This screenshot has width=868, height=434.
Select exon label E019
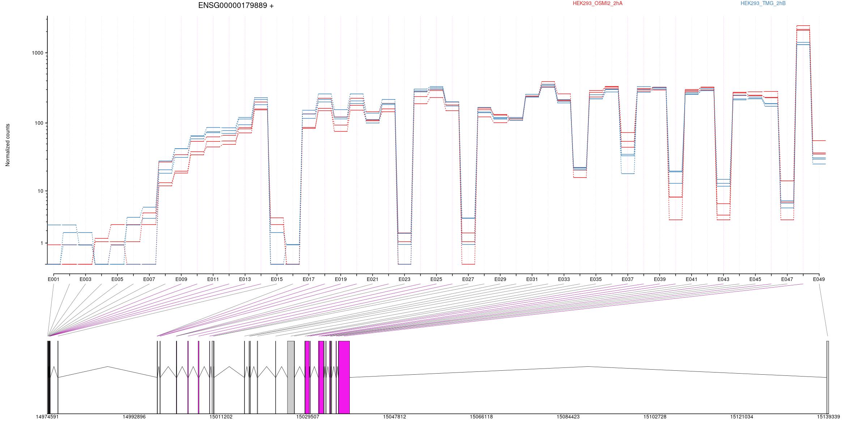click(x=341, y=279)
